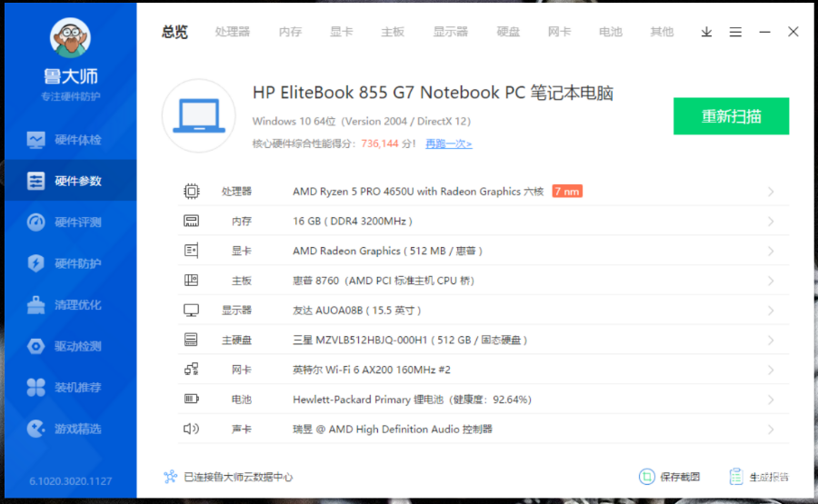818x504 pixels.
Task: Click the download arrow icon in title bar
Action: pos(706,33)
